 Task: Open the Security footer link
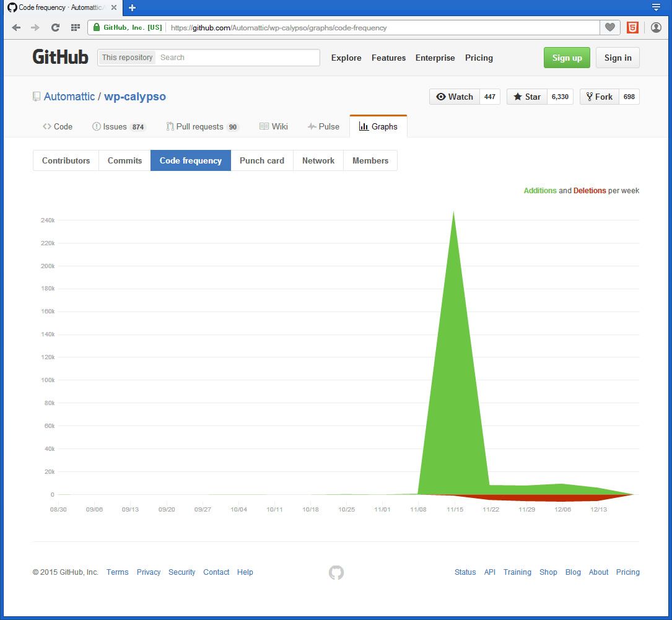[181, 572]
